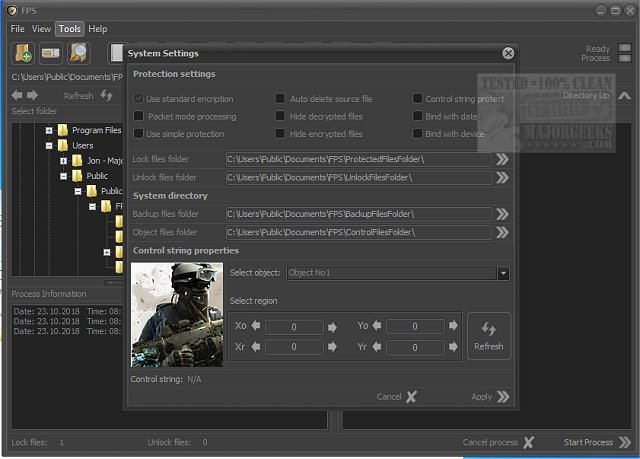Browse for the Backup files folder

502,214
